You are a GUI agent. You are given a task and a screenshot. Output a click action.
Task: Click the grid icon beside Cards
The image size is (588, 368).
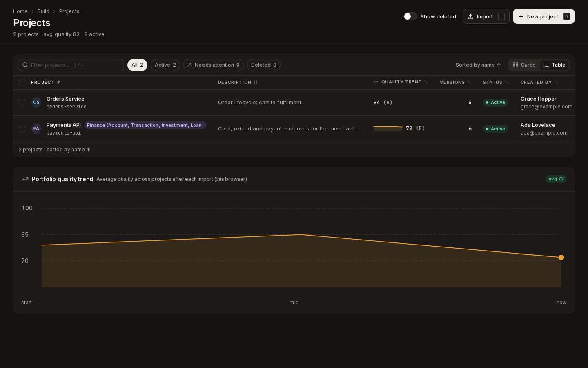tap(515, 65)
